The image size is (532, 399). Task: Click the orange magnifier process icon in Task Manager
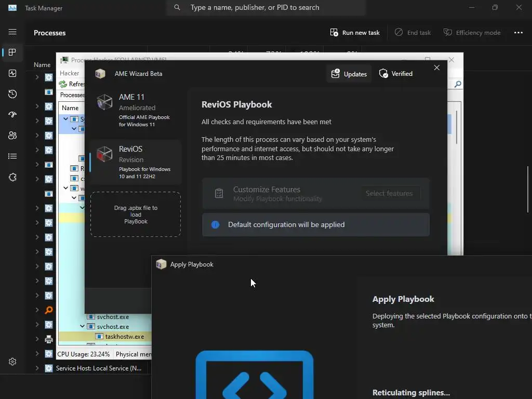click(49, 310)
